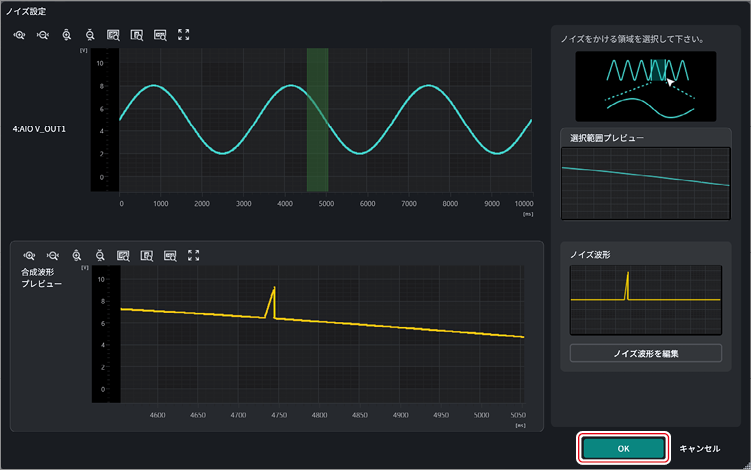Zoom out vertically on the synthesized preview

(100, 256)
